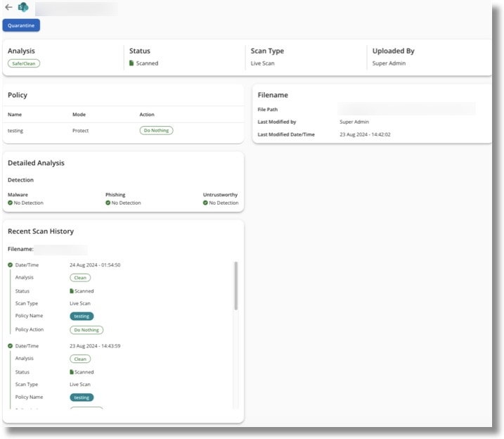
Task: Click the back arrow at top left
Action: tap(8, 7)
